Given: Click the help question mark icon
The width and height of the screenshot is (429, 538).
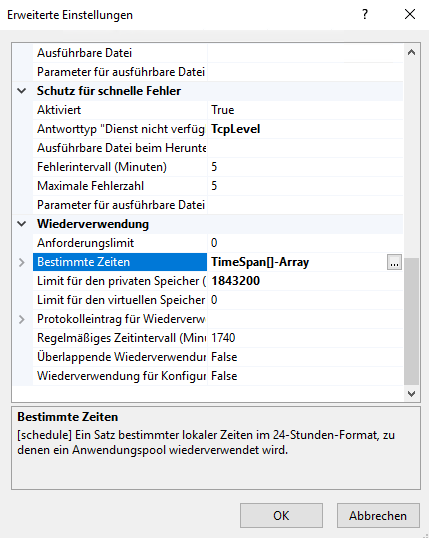Looking at the screenshot, I should 365,14.
